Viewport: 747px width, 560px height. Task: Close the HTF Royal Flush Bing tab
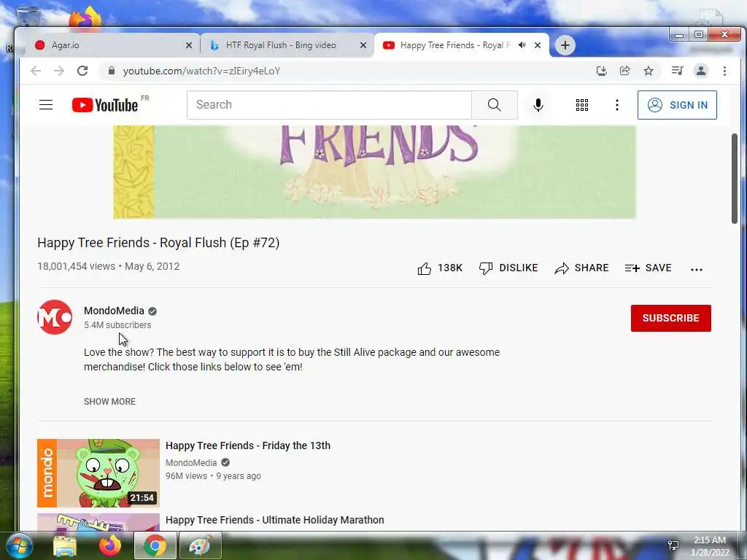(363, 45)
